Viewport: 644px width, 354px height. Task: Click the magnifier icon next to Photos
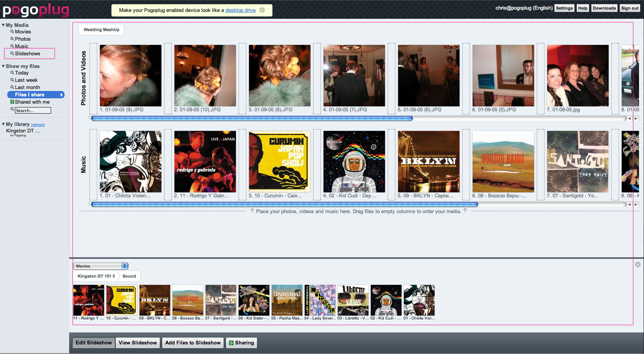point(12,39)
